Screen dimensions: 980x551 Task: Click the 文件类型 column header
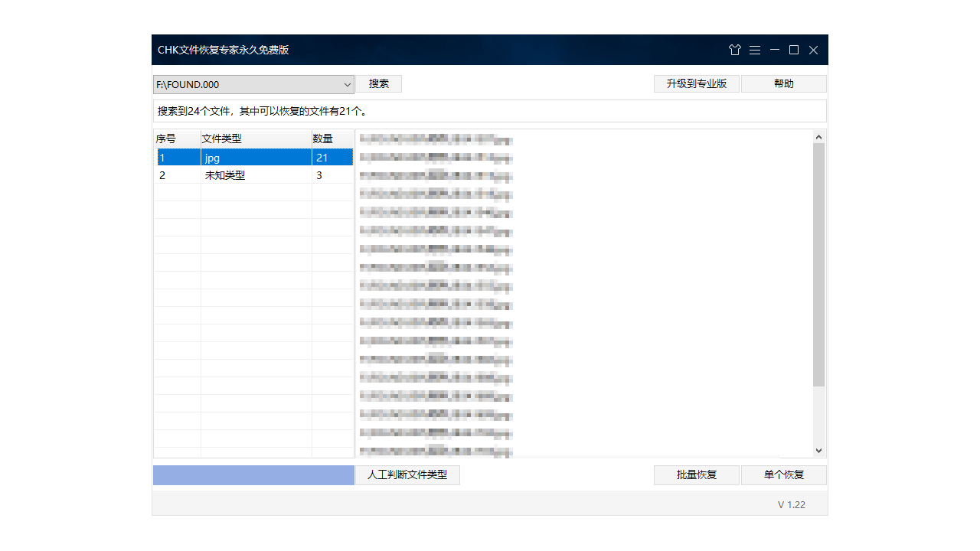click(x=256, y=139)
